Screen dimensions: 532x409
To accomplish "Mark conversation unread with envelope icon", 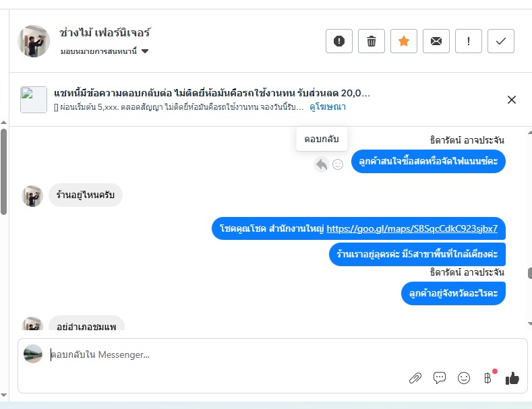I will (436, 41).
